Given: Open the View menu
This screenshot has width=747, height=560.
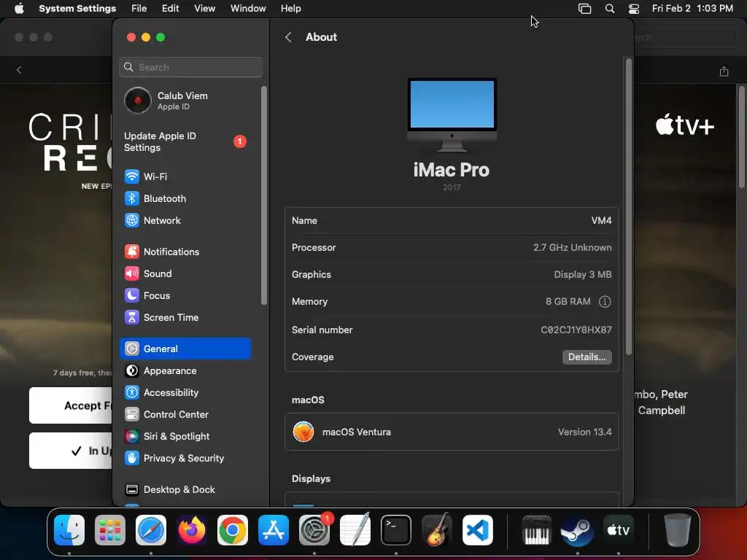Looking at the screenshot, I should tap(205, 9).
